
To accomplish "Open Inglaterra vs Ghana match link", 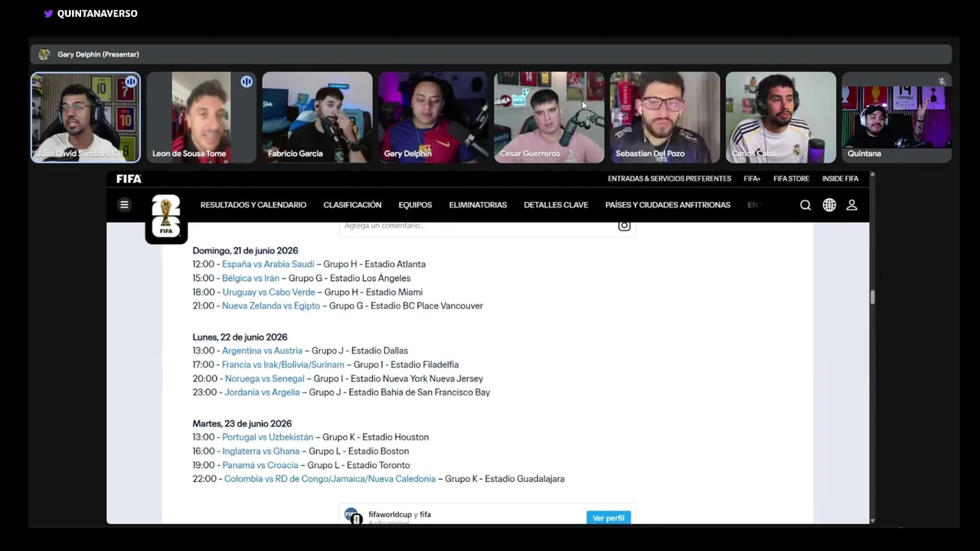I will tap(260, 452).
